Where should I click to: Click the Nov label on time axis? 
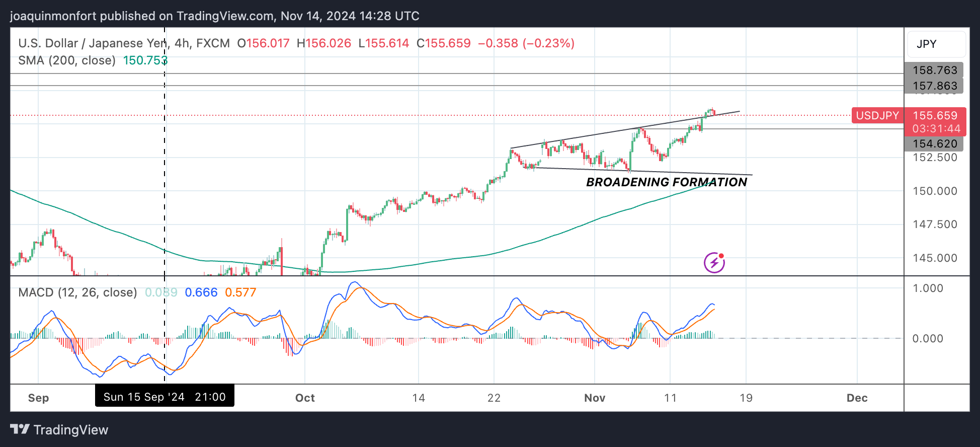tap(594, 398)
